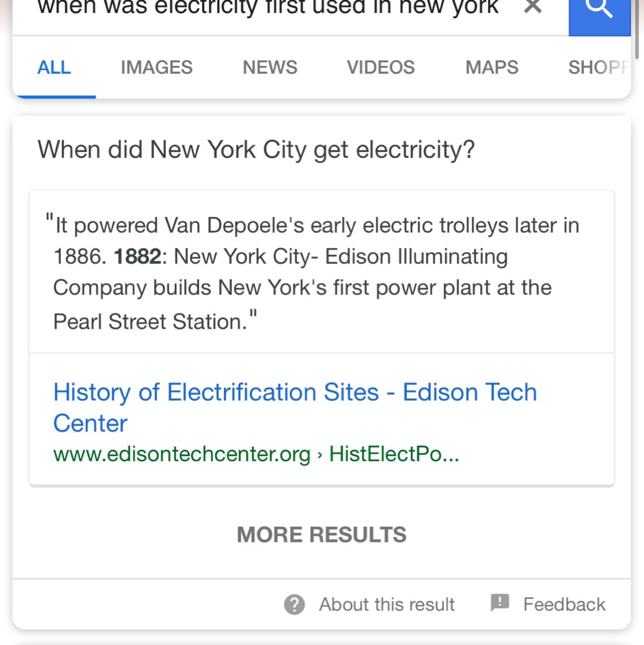Expand MORE RESULTS

(x=321, y=535)
